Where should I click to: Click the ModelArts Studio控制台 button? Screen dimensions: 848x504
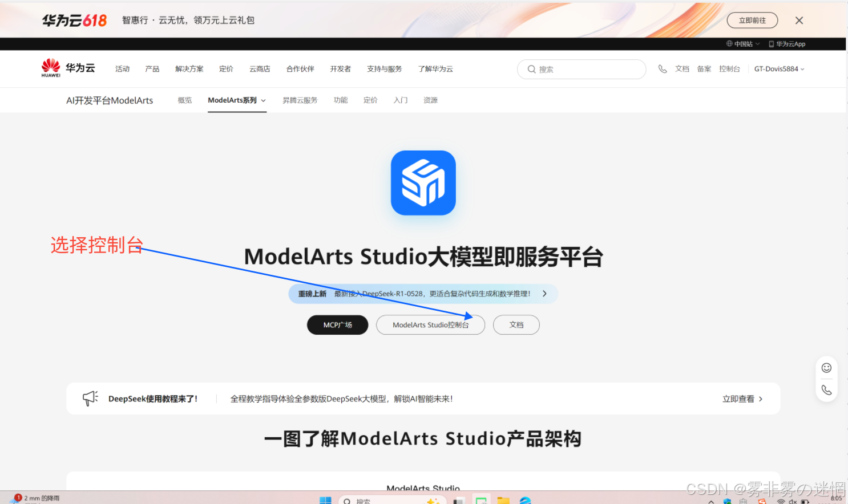[430, 325]
